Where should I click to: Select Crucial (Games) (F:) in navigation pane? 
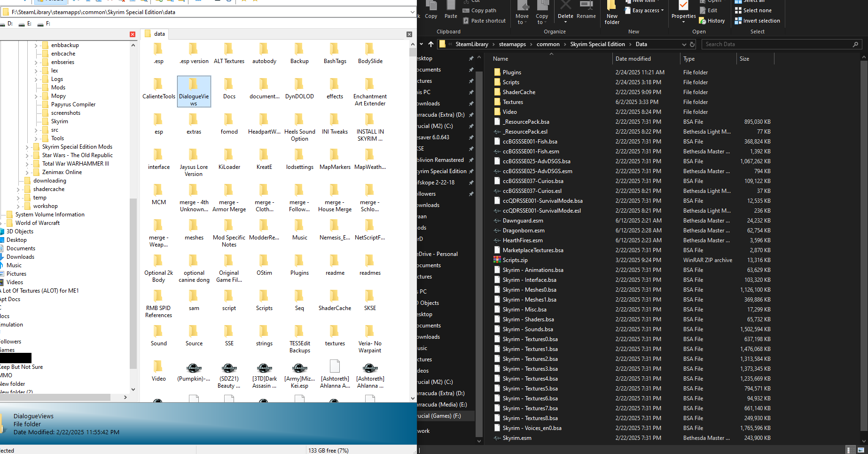[x=439, y=416]
